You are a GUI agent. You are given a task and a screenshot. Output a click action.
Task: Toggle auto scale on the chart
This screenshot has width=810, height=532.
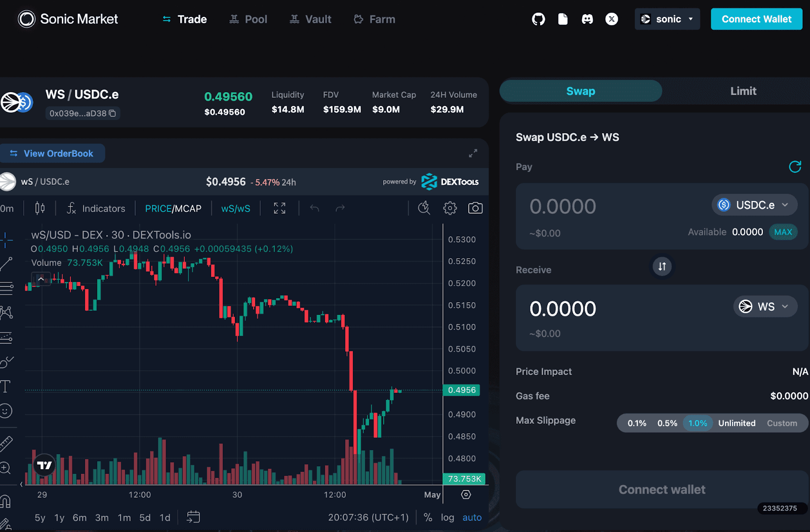472,517
